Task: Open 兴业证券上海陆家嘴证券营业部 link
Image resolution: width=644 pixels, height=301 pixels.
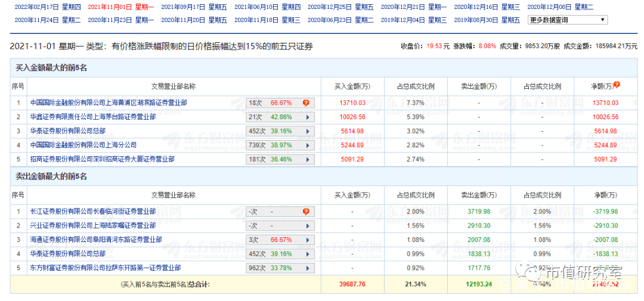Action: (93, 225)
